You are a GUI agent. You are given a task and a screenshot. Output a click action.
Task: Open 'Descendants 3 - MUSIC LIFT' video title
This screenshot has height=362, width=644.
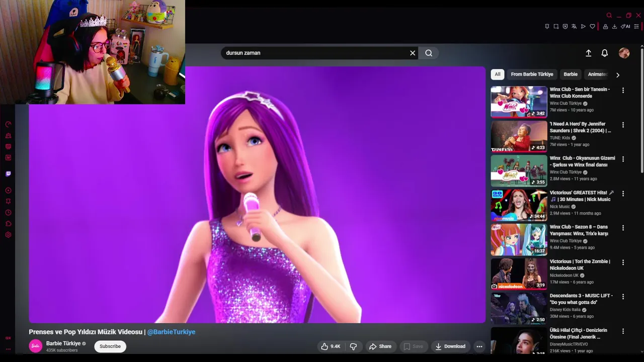click(x=581, y=299)
